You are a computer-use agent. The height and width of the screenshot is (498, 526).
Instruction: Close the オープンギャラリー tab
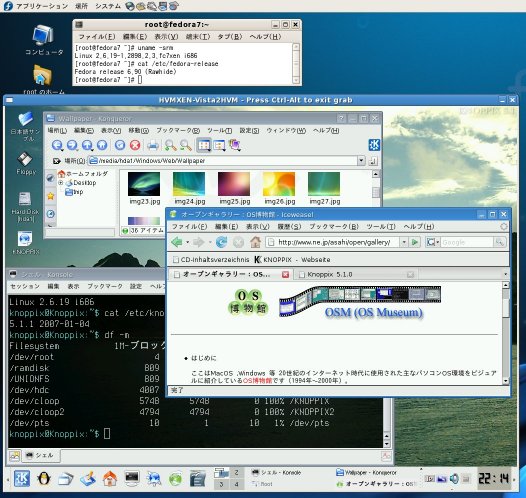pos(285,275)
